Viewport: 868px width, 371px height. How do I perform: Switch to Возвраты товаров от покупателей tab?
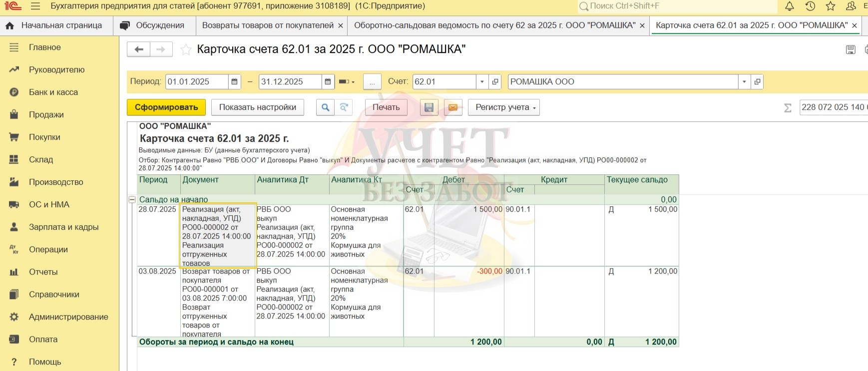[268, 25]
